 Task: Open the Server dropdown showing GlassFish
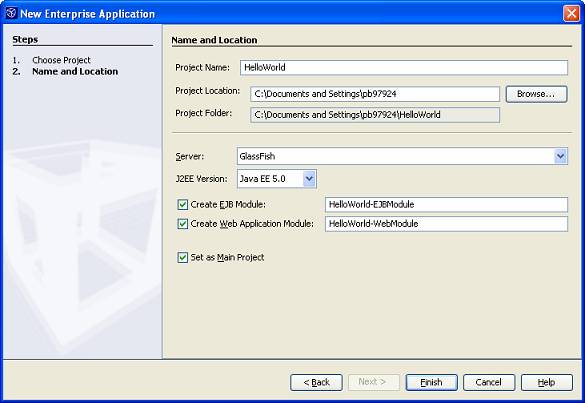pyautogui.click(x=402, y=156)
